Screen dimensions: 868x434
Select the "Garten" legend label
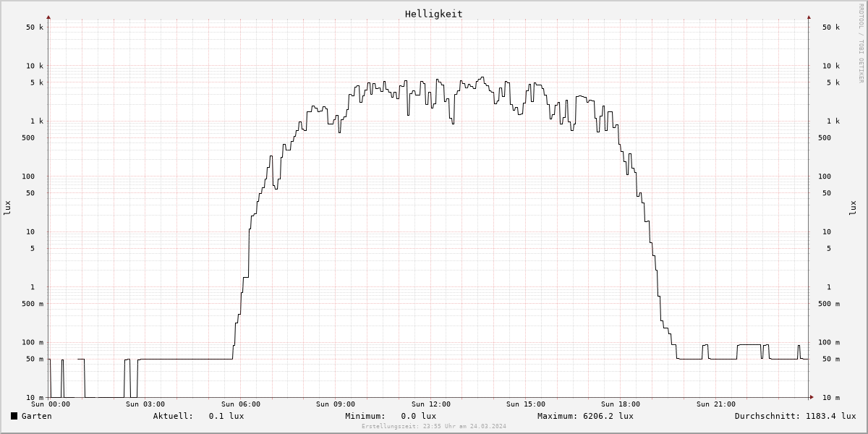36,416
